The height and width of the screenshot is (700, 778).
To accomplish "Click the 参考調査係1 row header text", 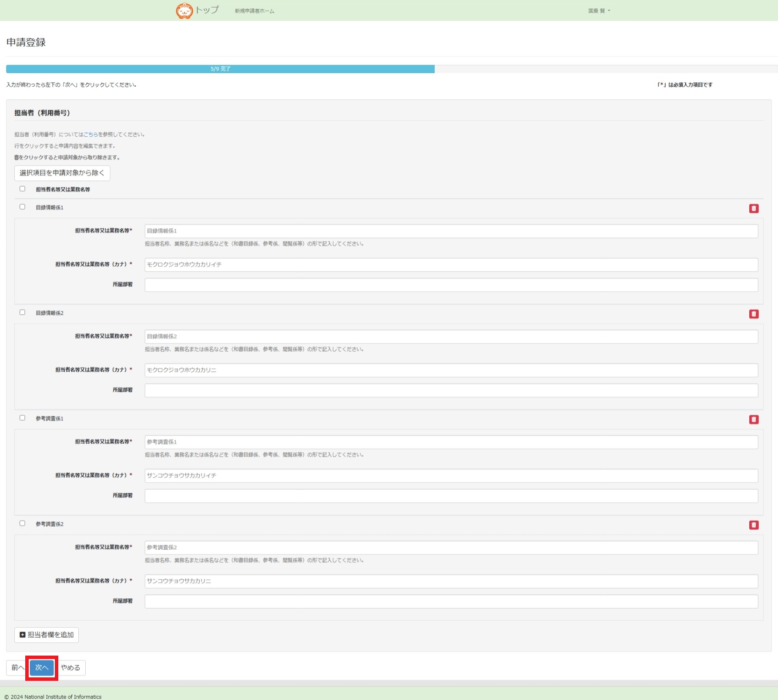I will coord(50,418).
